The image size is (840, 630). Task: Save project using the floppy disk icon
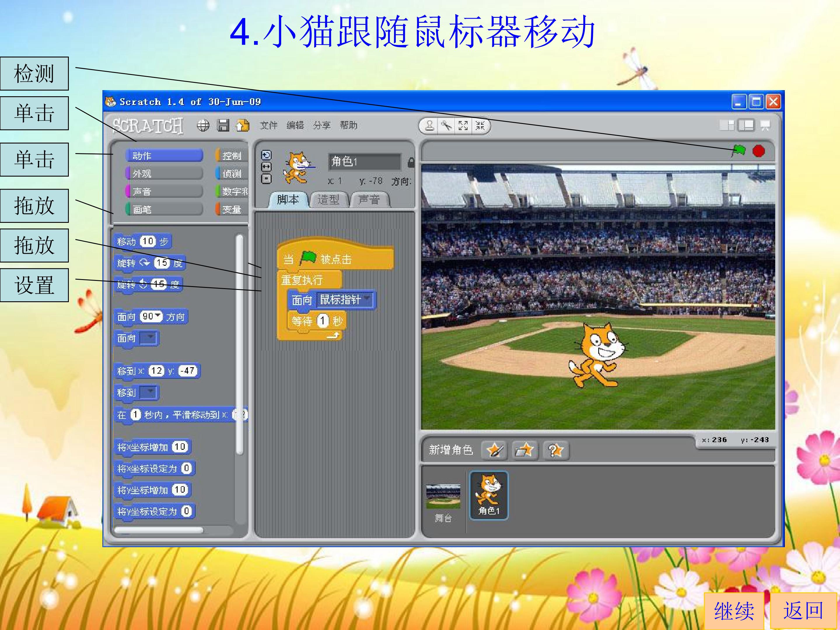click(223, 125)
